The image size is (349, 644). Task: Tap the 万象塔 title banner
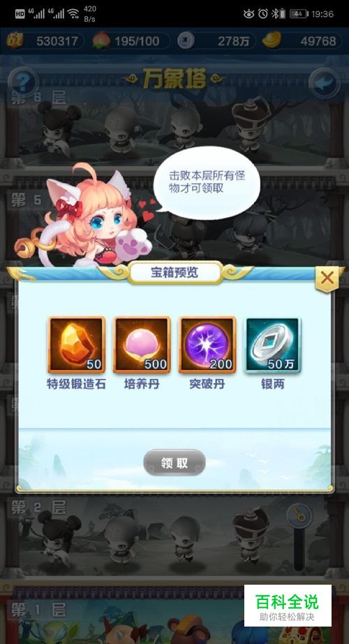click(x=174, y=78)
